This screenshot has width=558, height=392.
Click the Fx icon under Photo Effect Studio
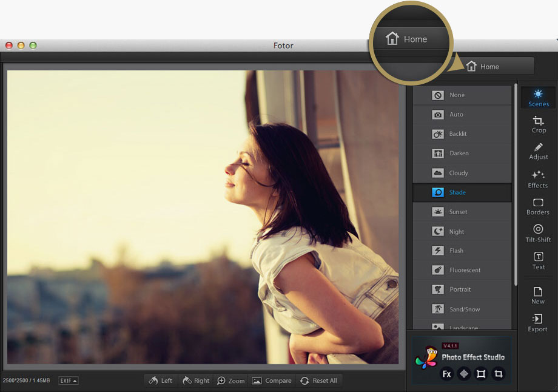pos(446,374)
